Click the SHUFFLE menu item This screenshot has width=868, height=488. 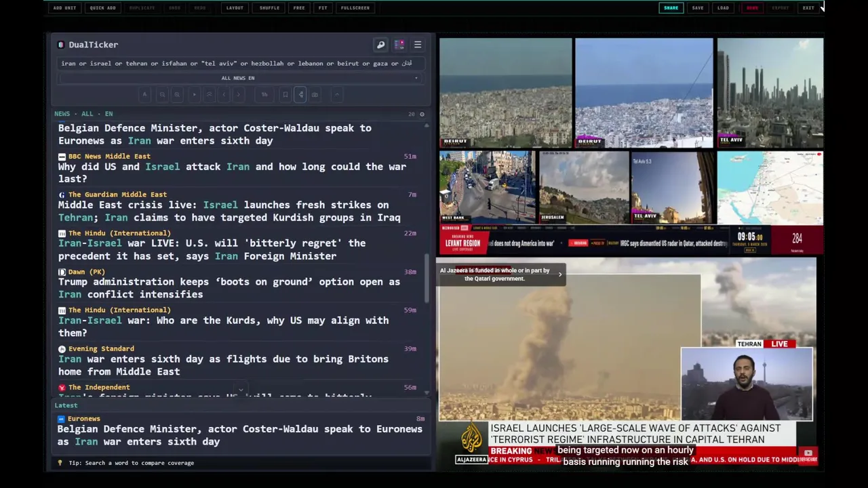pyautogui.click(x=269, y=8)
